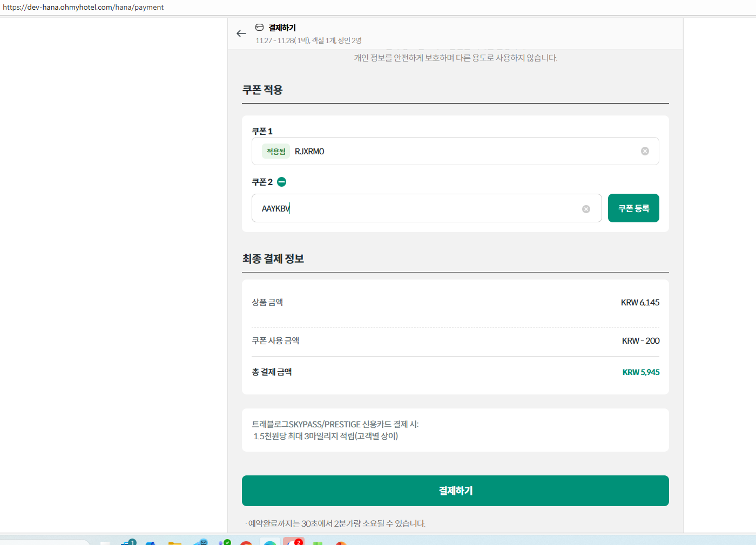Submit payment with the large 결제하기 button
The width and height of the screenshot is (756, 545).
point(455,491)
